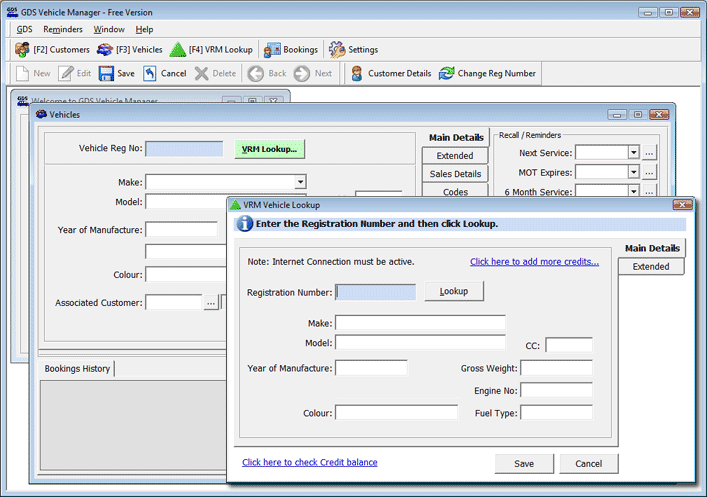The image size is (707, 497).
Task: Click the Colour field in the lookup dialog
Action: tap(396, 413)
